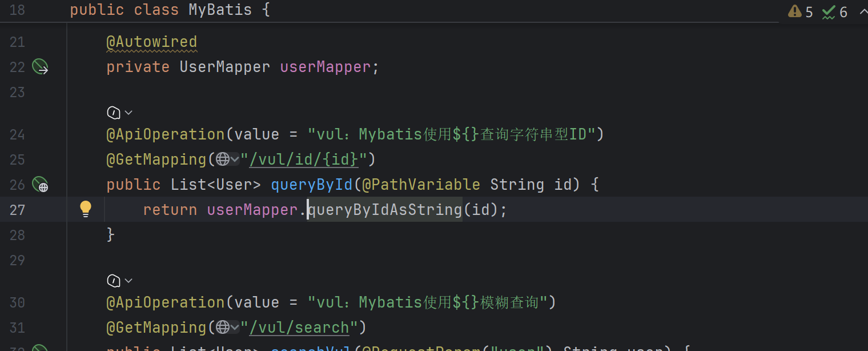Click the queryById method name on line 26
Image resolution: width=868 pixels, height=351 pixels.
[x=312, y=185]
